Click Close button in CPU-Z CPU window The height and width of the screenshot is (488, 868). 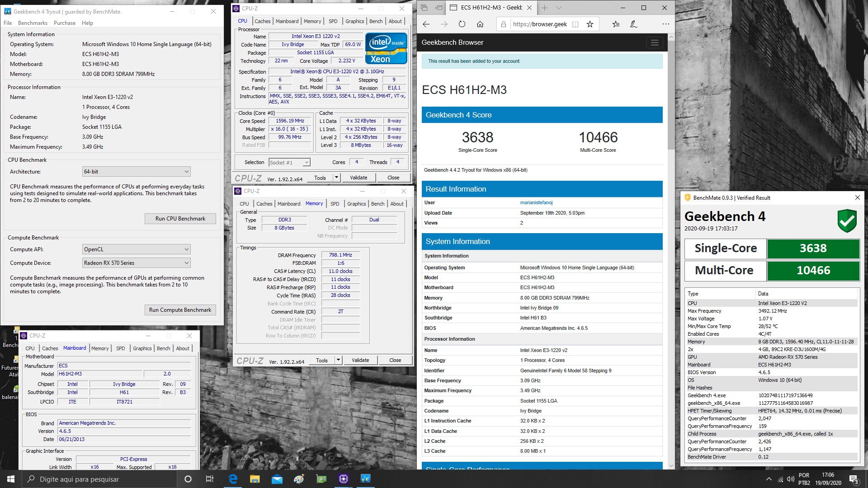(393, 178)
